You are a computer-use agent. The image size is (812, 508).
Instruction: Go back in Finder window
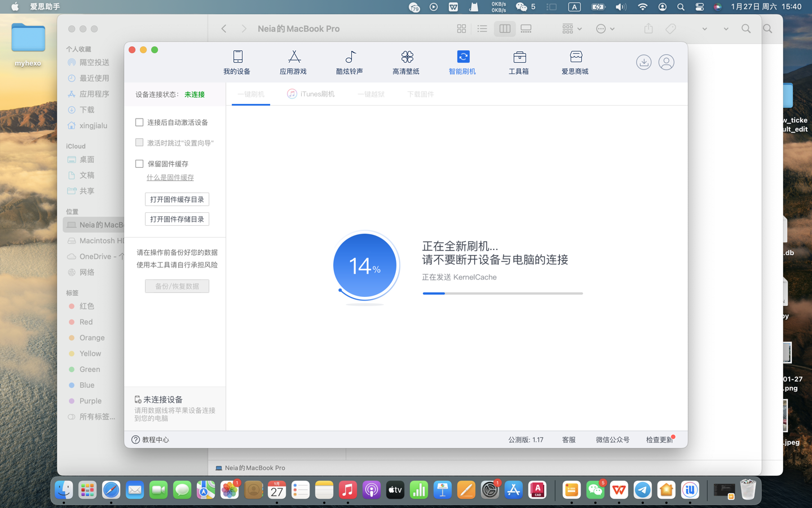224,29
